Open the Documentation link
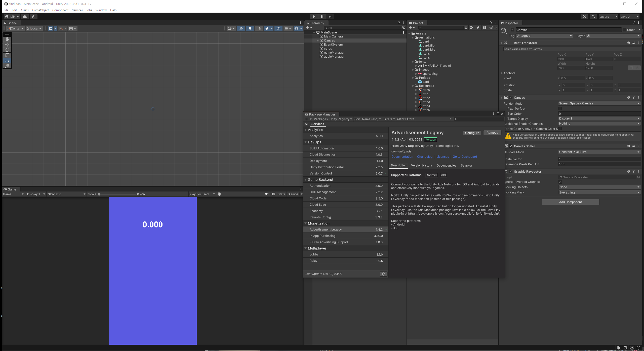Image resolution: width=644 pixels, height=351 pixels. tap(402, 157)
